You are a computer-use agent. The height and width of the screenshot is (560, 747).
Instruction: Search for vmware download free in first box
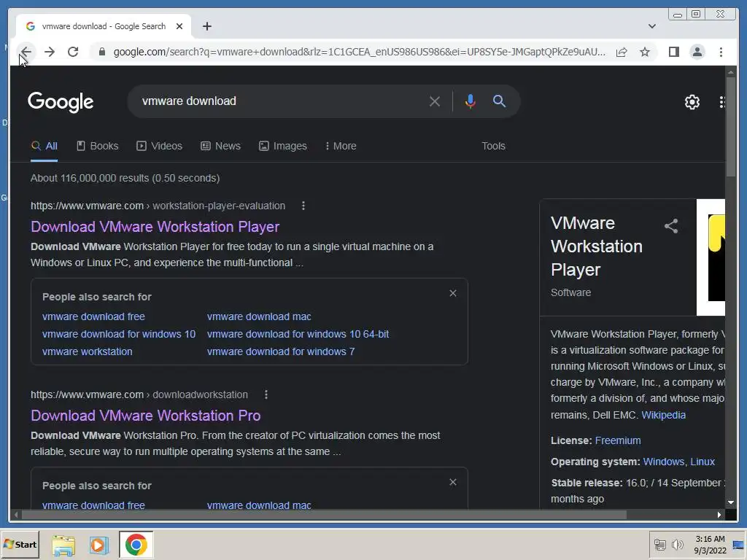coord(93,316)
